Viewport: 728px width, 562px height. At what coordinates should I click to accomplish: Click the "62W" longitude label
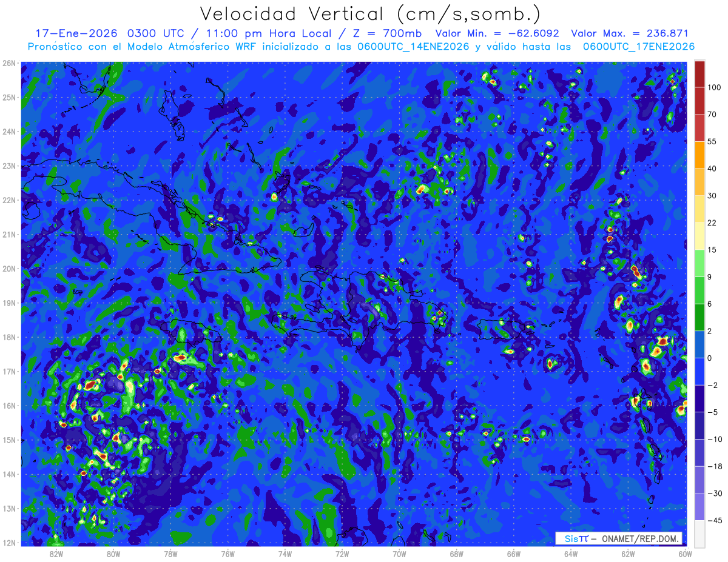pyautogui.click(x=629, y=554)
